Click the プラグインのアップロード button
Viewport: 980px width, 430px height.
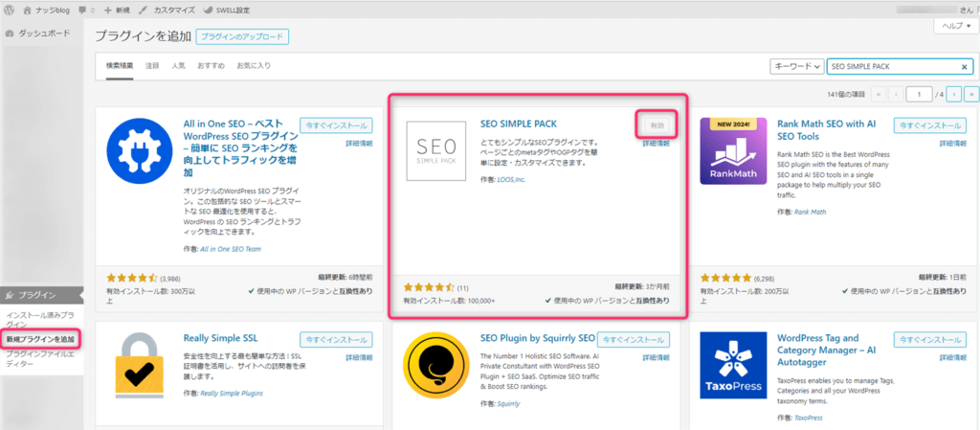(242, 37)
